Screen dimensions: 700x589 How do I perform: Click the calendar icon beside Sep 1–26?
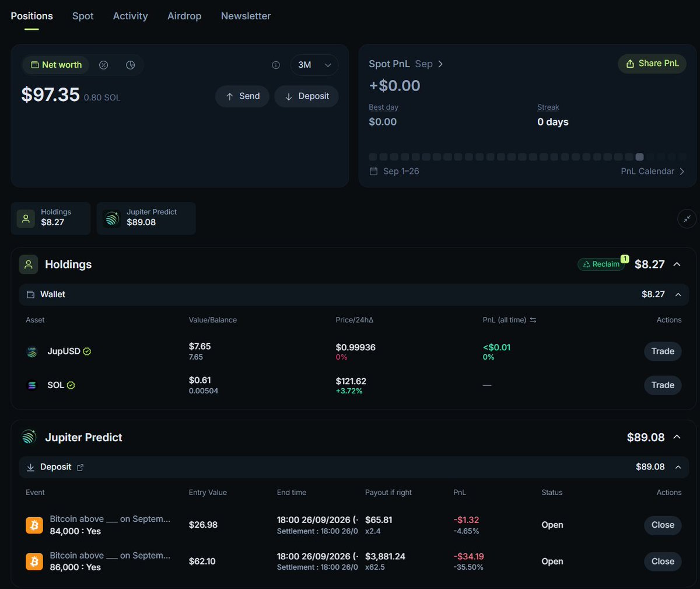(x=374, y=171)
